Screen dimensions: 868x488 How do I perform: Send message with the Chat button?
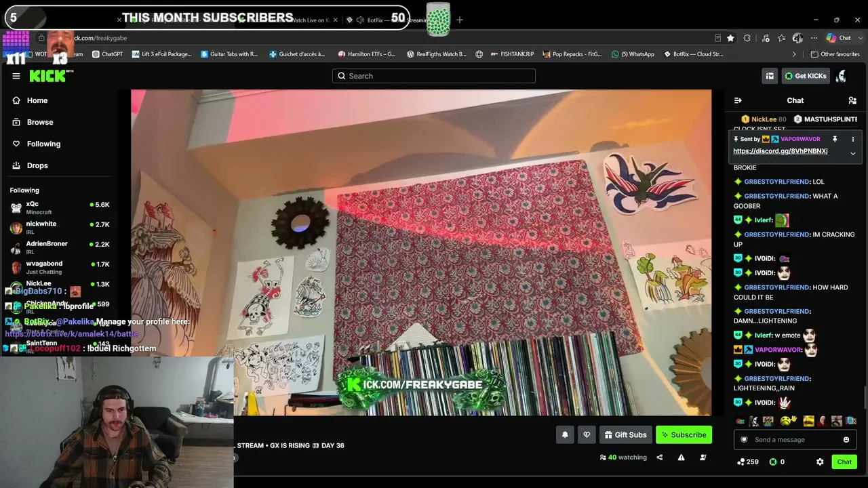click(844, 462)
